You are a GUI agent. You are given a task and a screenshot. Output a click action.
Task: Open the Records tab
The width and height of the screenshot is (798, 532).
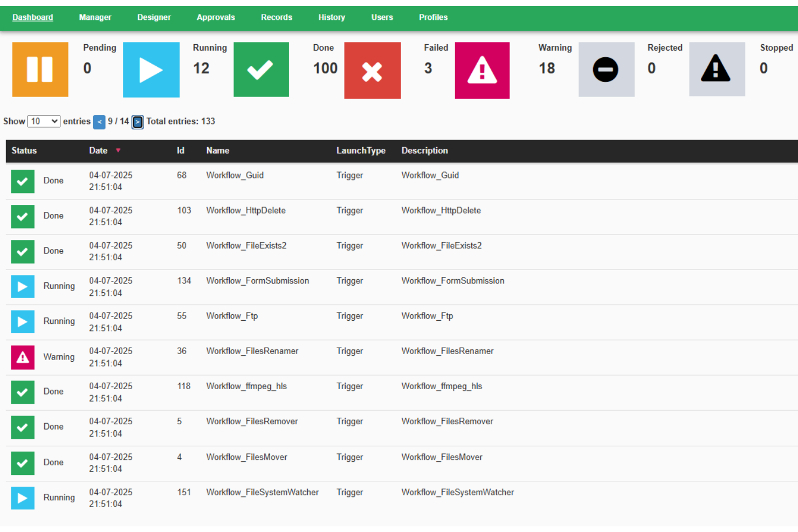pos(277,17)
